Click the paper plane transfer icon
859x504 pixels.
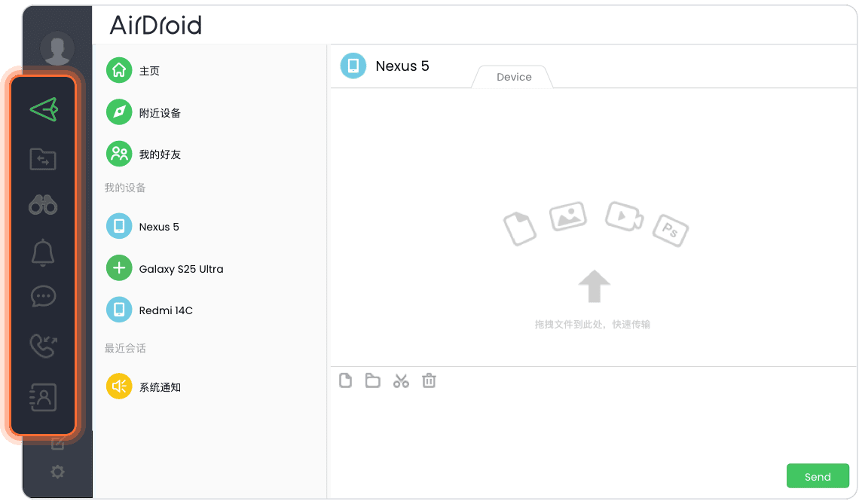[44, 110]
